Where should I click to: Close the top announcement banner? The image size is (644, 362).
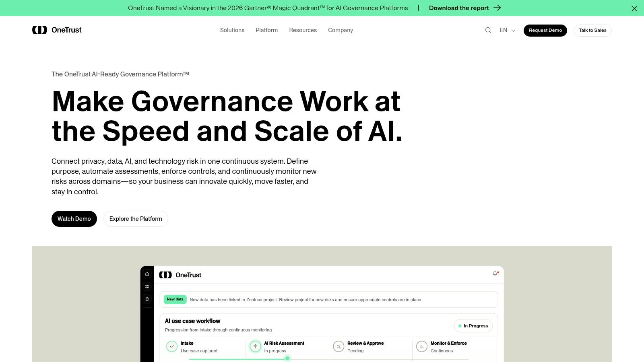634,8
